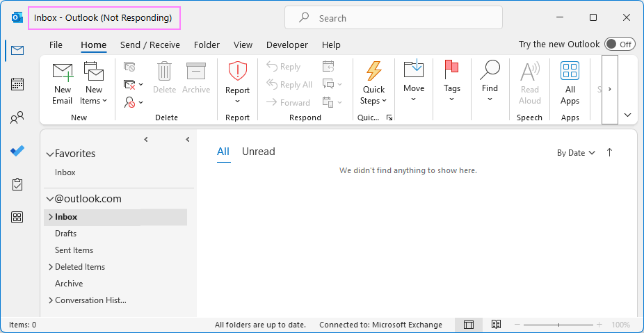Select the Home ribbon tab
The height and width of the screenshot is (333, 644).
click(x=94, y=44)
